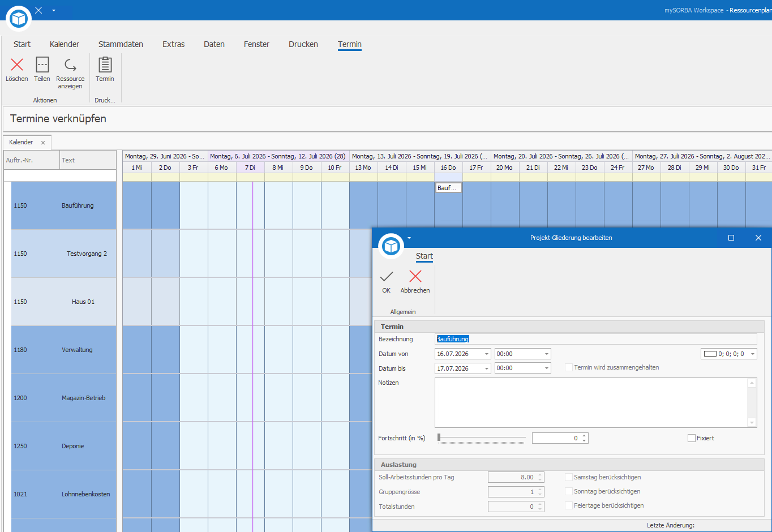Viewport: 772px width, 532px height.
Task: Select the Termin ribbon tab
Action: tap(350, 44)
